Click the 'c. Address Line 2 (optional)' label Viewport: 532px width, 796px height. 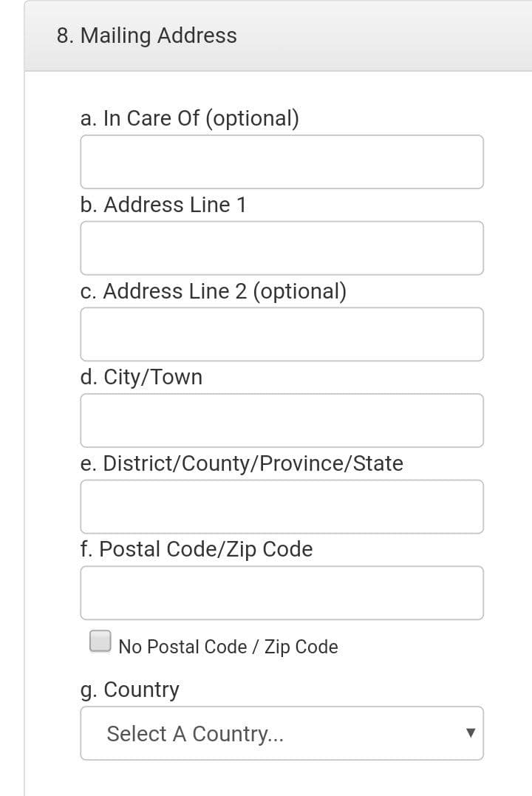coord(214,291)
